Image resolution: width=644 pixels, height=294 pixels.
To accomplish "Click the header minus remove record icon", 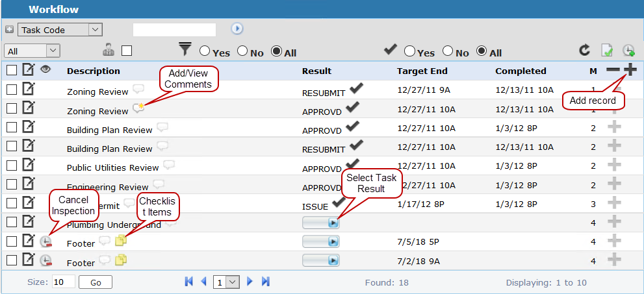I will click(613, 70).
